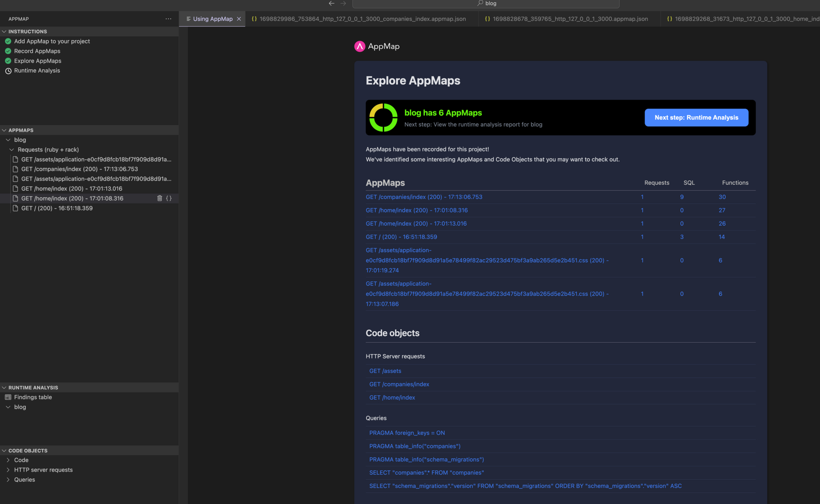Collapse the Requests (ruby + rack) group
Viewport: 820px width, 504px height.
coord(12,150)
